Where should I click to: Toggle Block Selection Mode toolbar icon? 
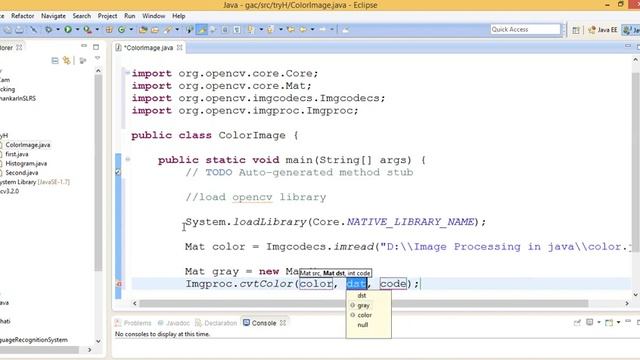(x=225, y=29)
